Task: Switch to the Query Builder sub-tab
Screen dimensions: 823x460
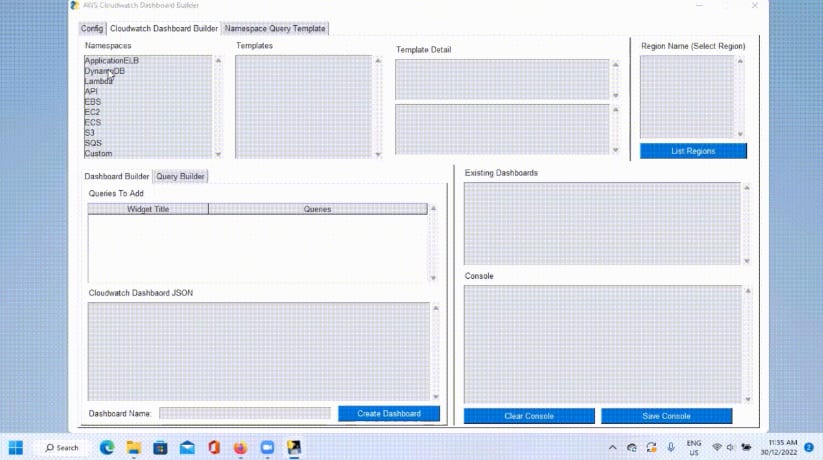Action: coord(180,176)
